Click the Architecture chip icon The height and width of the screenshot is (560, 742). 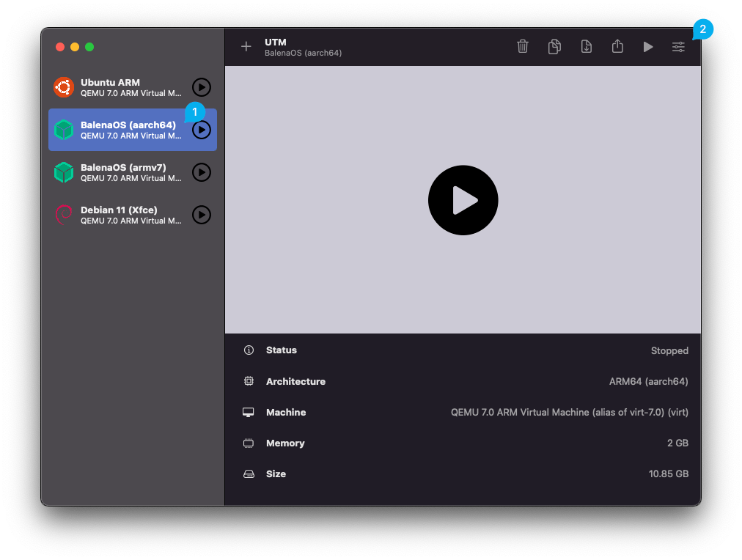249,381
